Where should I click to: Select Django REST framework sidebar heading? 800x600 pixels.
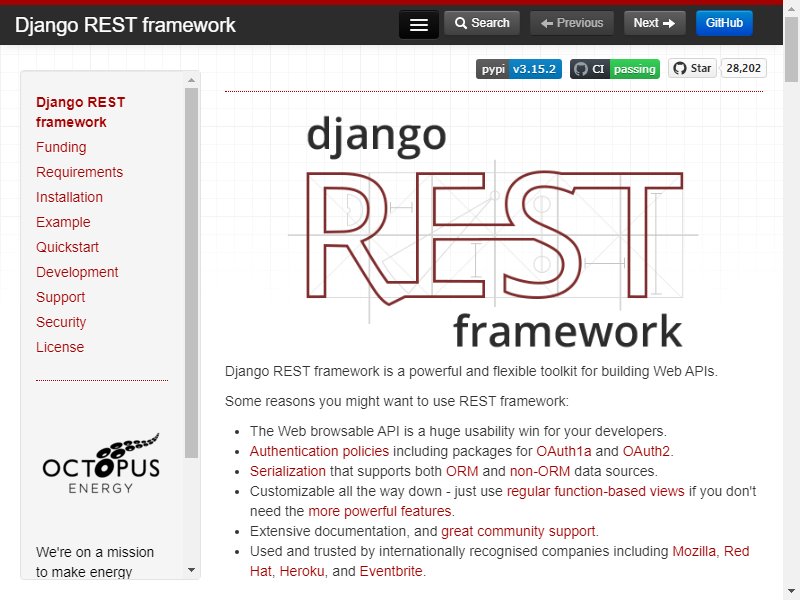pyautogui.click(x=81, y=112)
